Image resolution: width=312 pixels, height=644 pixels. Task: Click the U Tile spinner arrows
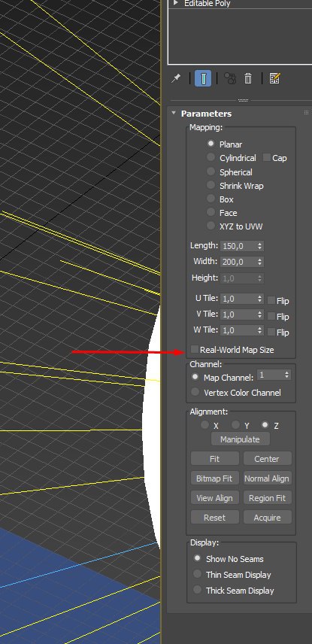(x=260, y=299)
